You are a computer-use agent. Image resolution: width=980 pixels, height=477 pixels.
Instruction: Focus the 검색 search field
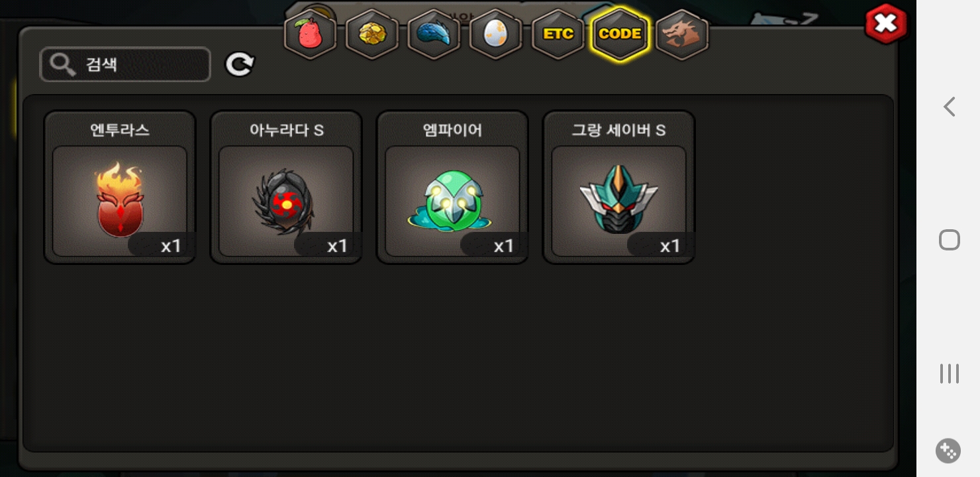pos(125,65)
